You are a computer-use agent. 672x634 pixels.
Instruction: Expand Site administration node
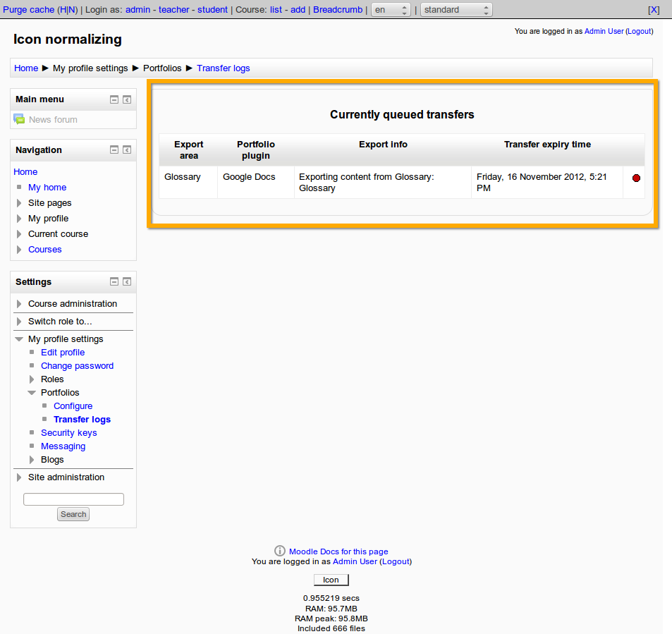click(19, 477)
